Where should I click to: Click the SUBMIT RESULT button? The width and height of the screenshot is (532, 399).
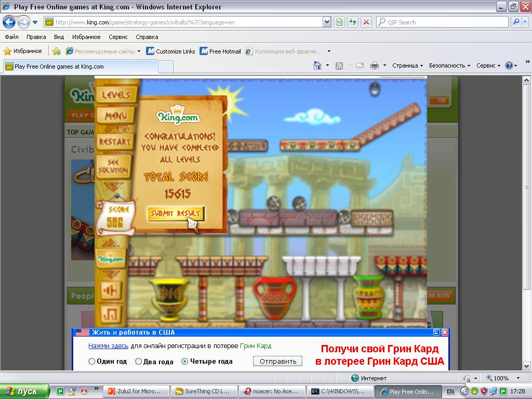coord(176,214)
